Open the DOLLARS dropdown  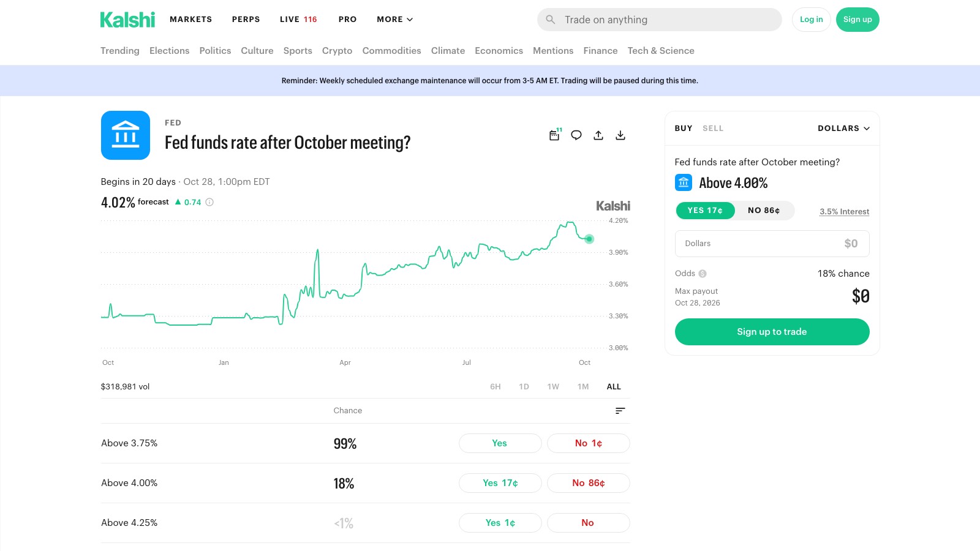click(x=843, y=129)
